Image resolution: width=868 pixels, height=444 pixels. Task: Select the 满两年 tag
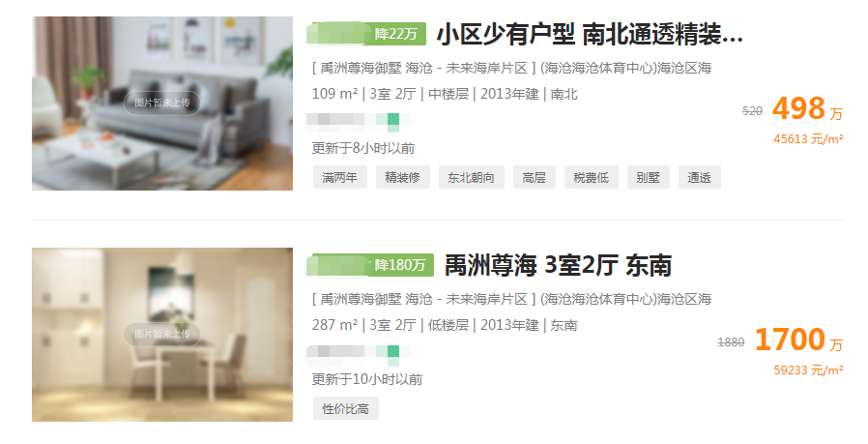(x=340, y=177)
